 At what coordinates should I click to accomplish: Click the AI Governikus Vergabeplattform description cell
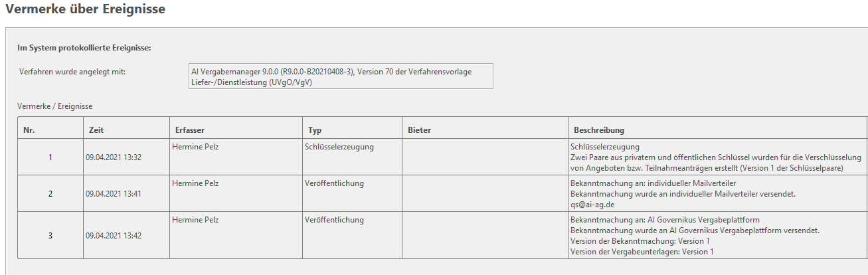(717, 235)
